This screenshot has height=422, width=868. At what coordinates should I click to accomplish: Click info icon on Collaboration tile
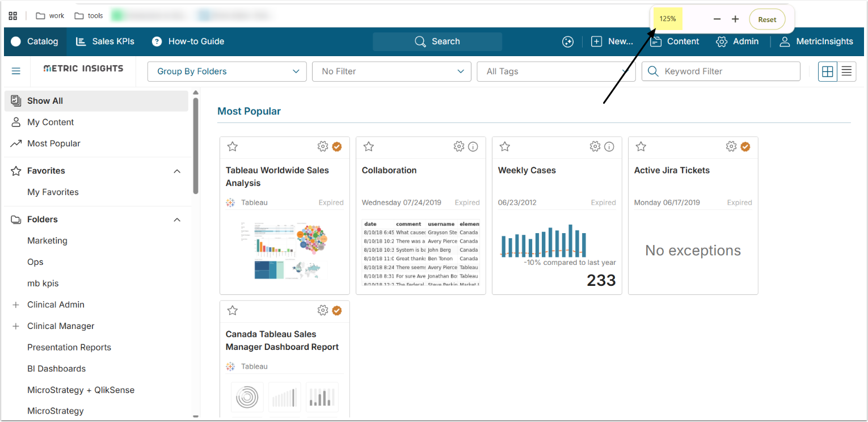(x=473, y=147)
